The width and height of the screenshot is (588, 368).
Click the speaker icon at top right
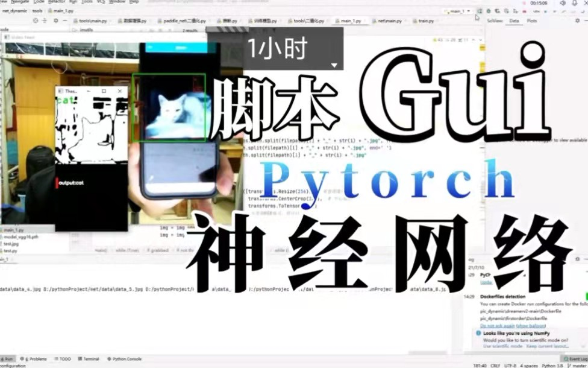[563, 3]
